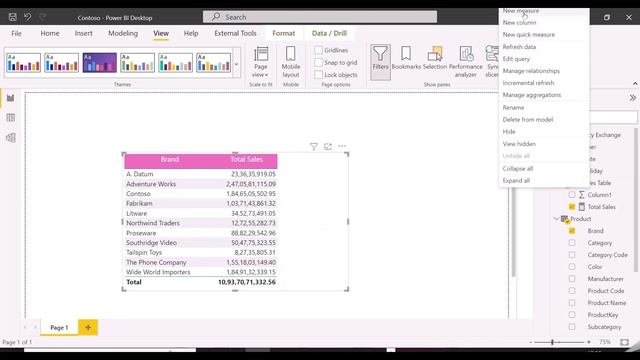Switch to Report view in sidebar

(x=11, y=98)
